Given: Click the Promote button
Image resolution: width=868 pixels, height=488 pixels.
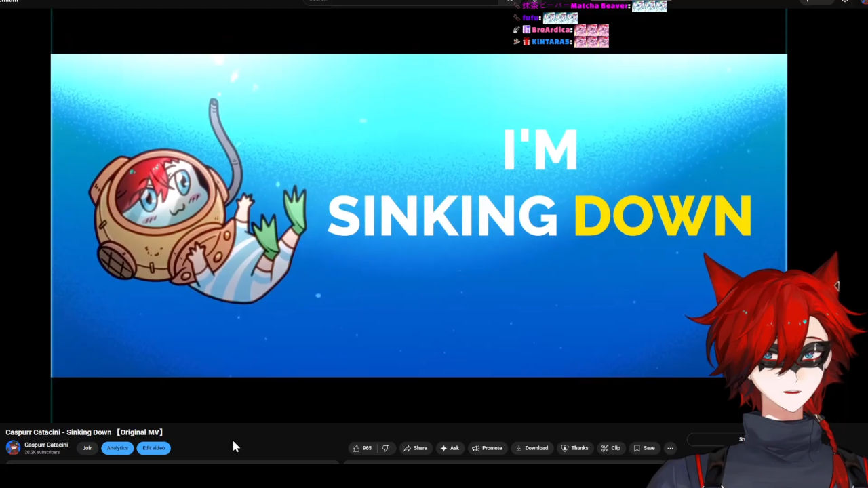Looking at the screenshot, I should [x=487, y=448].
